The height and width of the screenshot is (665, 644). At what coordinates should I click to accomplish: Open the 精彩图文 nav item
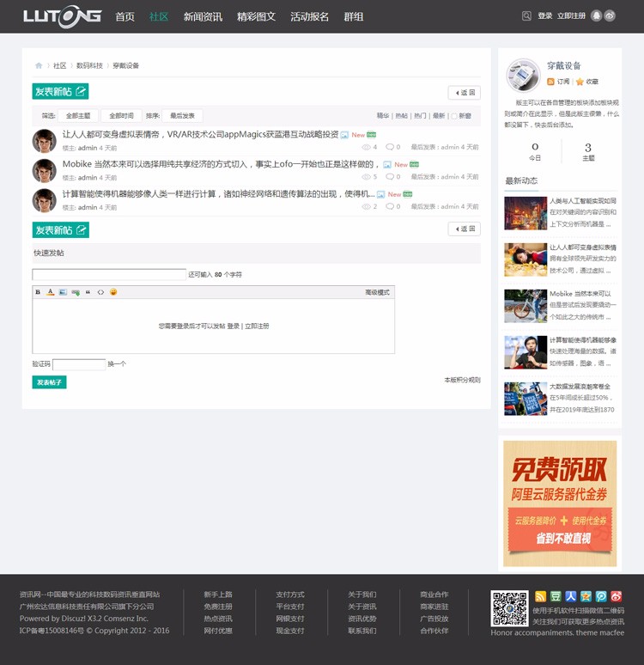coord(256,16)
